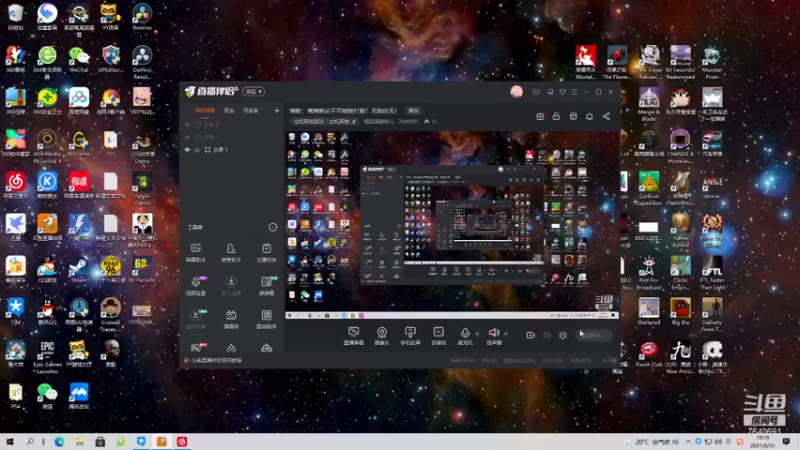Open the second tool in the first toolbox row

231,253
